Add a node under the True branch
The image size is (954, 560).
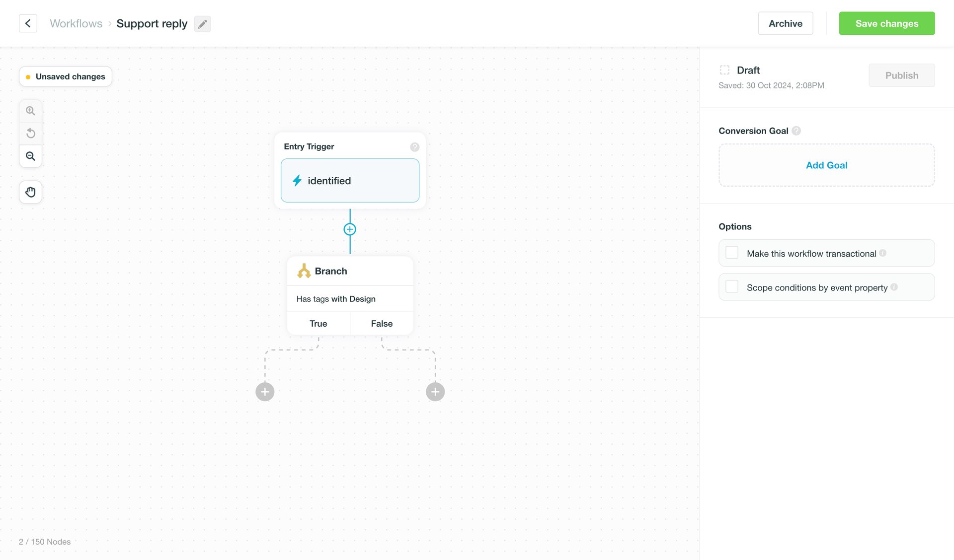point(265,392)
